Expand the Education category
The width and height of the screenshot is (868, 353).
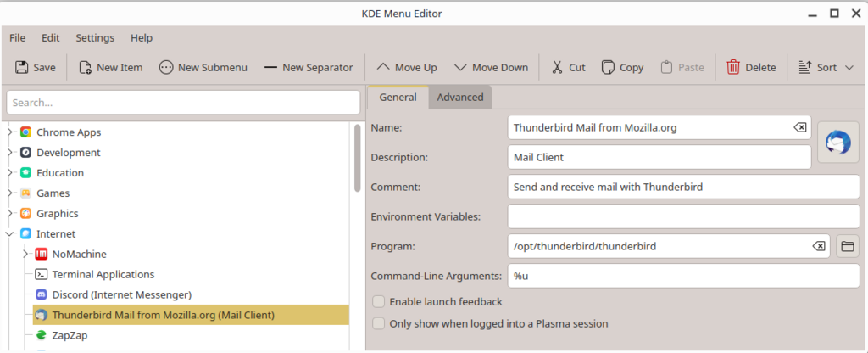[9, 173]
